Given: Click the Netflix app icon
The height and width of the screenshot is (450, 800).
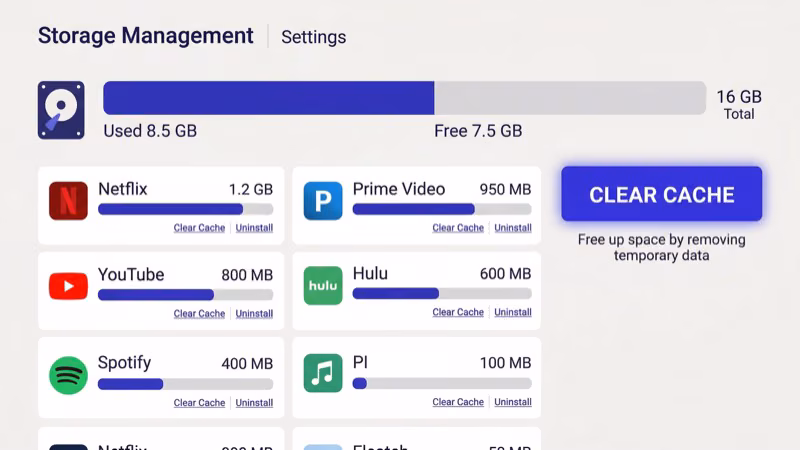Looking at the screenshot, I should click(68, 201).
